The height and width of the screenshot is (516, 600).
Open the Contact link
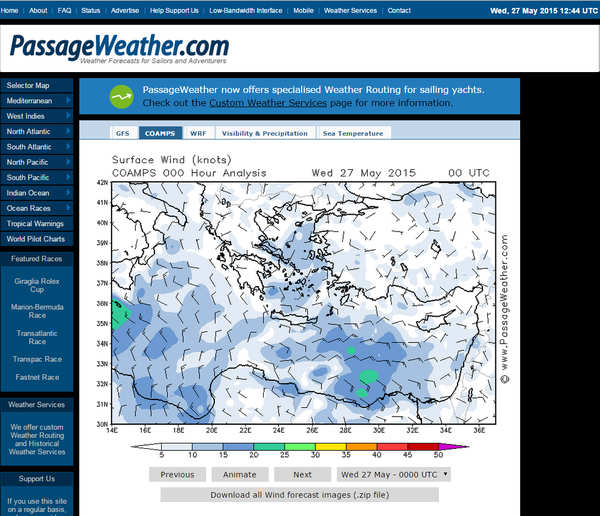point(399,11)
